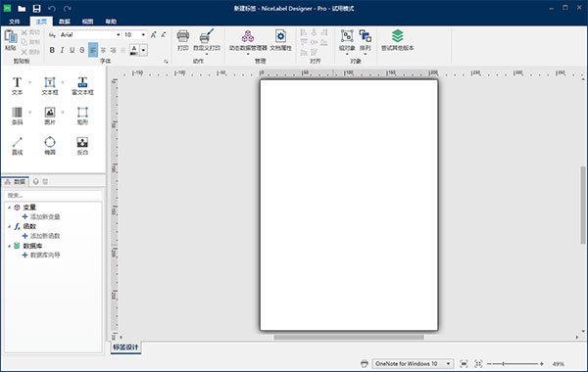588x372 pixels.
Task: Undo the last action
Action: click(x=52, y=8)
